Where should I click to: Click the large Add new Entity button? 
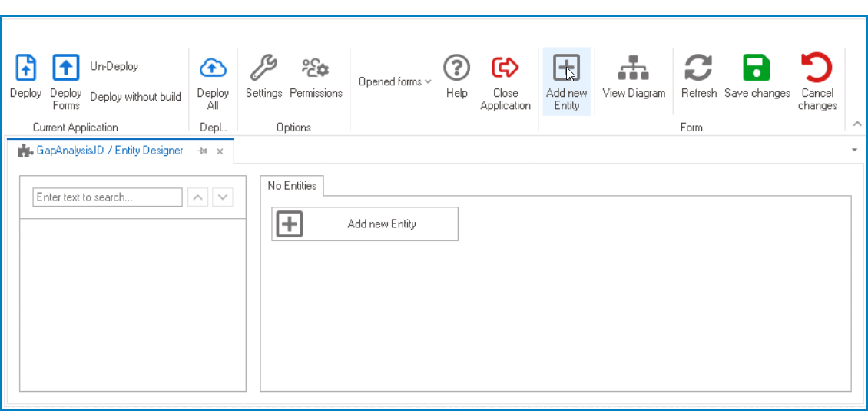click(x=365, y=224)
